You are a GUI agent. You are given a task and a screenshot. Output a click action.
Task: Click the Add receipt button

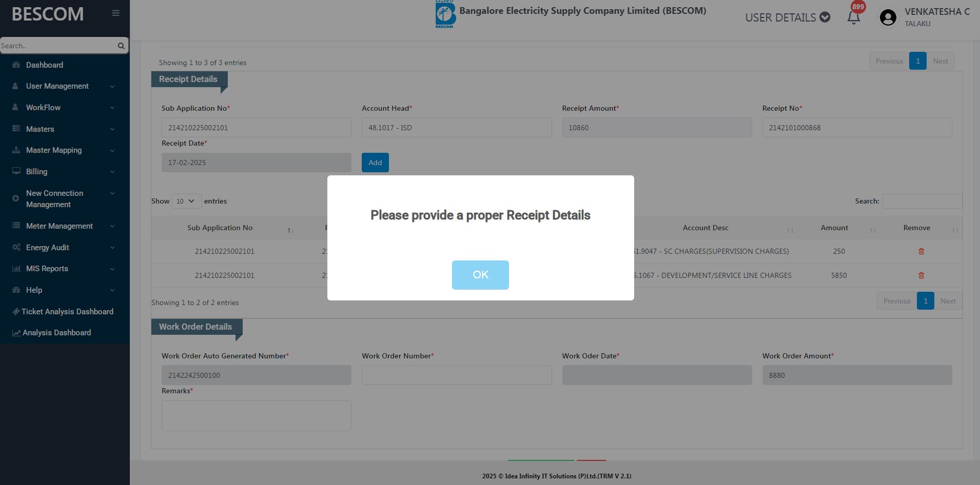375,163
